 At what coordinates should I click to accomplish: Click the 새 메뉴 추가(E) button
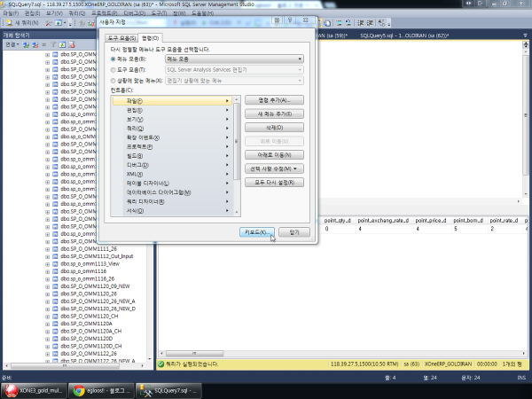[x=274, y=114]
